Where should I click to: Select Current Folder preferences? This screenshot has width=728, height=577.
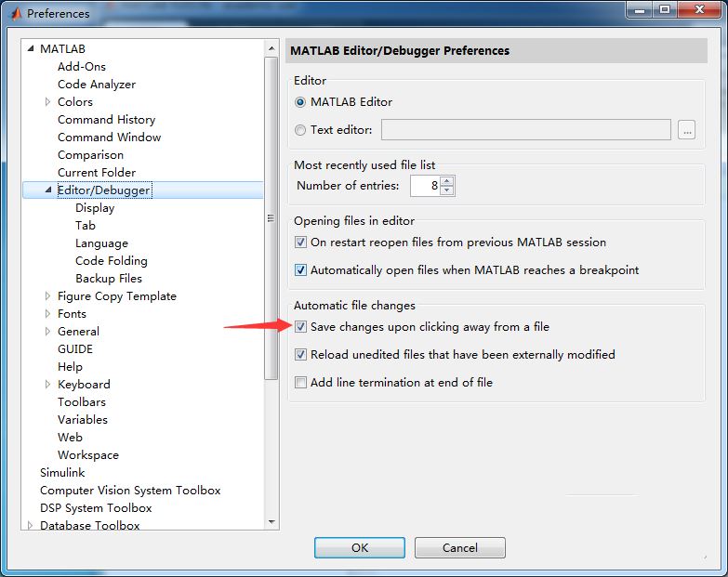(97, 172)
